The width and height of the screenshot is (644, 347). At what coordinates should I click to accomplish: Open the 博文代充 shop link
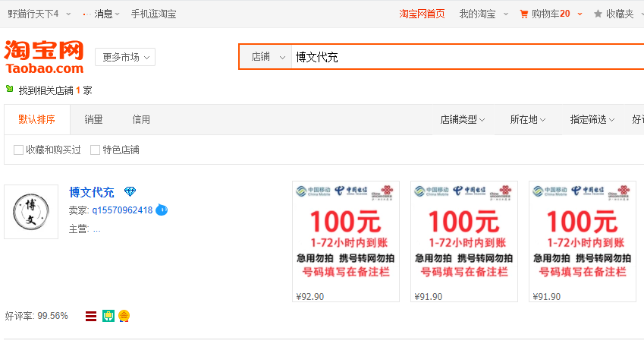(92, 192)
